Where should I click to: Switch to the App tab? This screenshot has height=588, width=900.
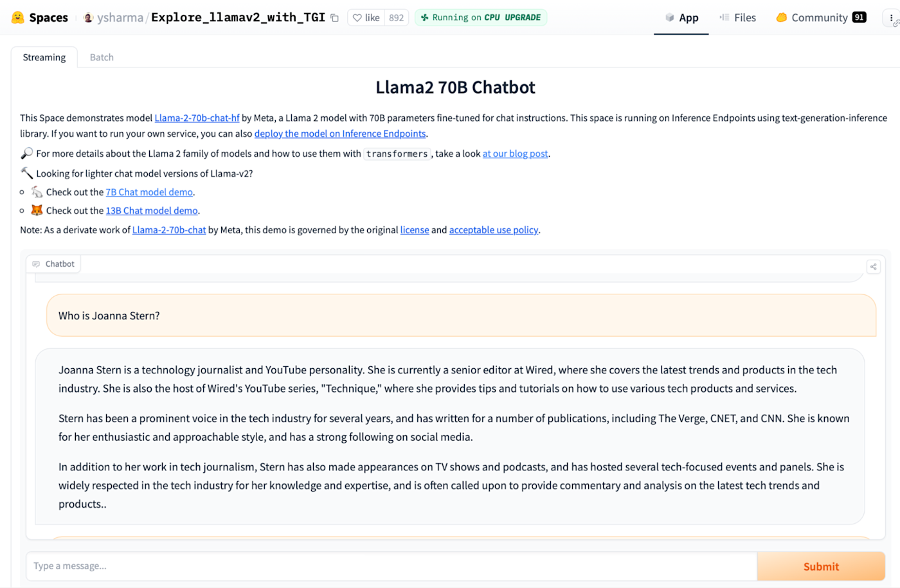tap(681, 17)
